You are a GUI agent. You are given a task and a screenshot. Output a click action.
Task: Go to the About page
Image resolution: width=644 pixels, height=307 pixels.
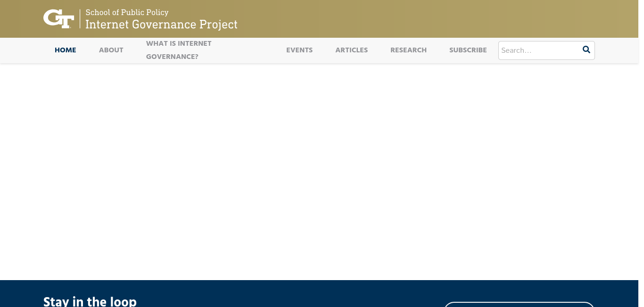tap(111, 50)
